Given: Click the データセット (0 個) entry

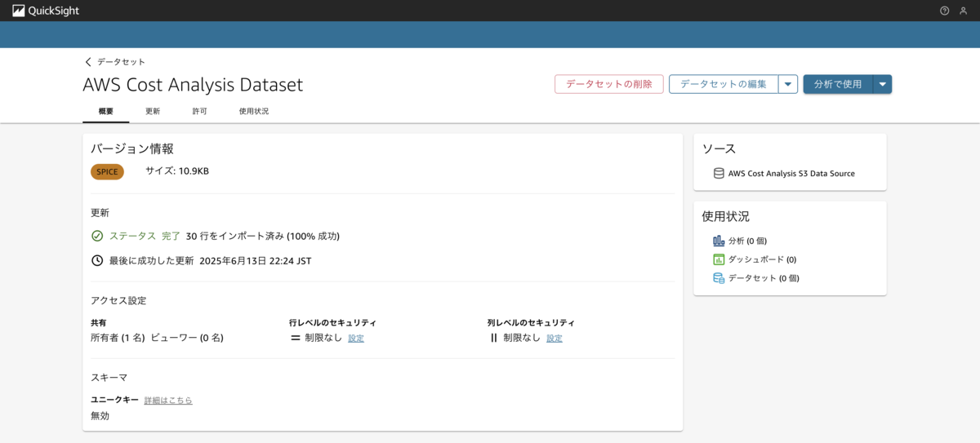Looking at the screenshot, I should [x=764, y=278].
